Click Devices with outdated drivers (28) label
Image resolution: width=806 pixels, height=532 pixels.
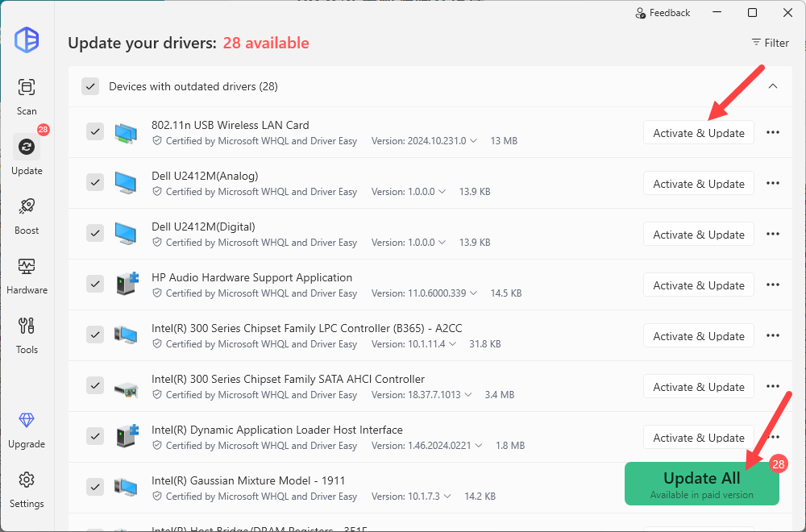[193, 86]
